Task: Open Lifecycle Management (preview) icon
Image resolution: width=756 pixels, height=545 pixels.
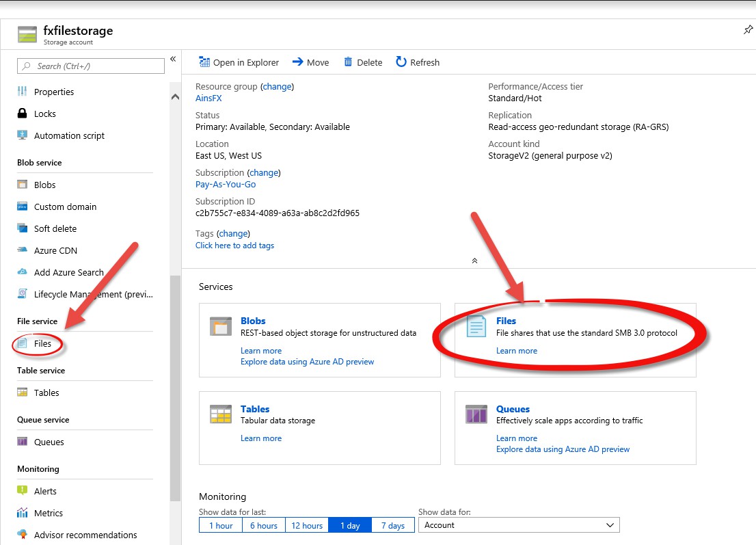Action: (22, 293)
